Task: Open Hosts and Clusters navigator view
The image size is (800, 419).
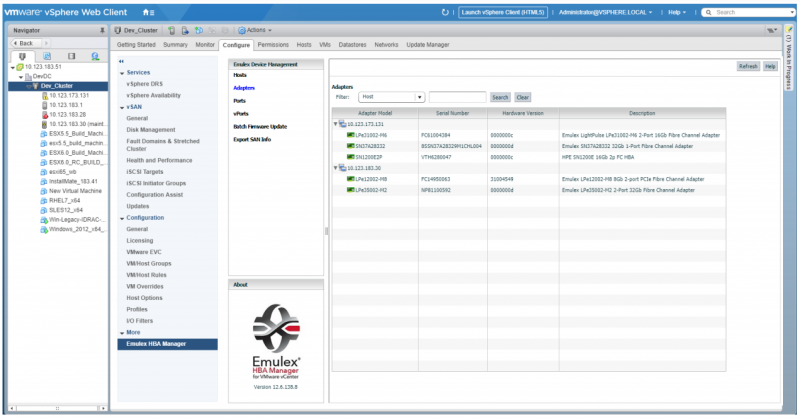Action: pos(22,56)
